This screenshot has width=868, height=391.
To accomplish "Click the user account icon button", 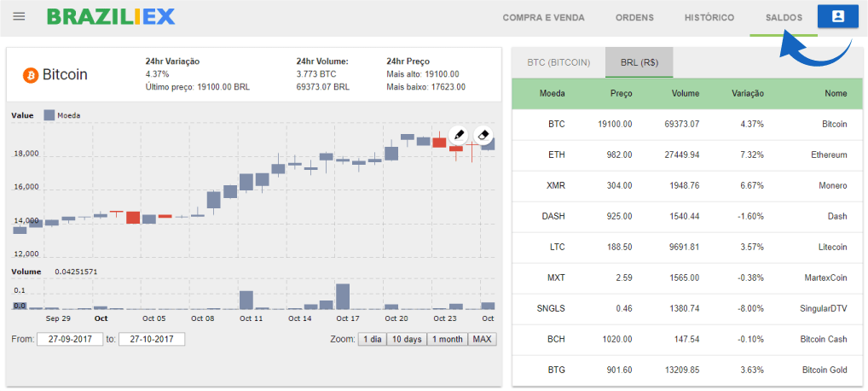I will coord(837,17).
